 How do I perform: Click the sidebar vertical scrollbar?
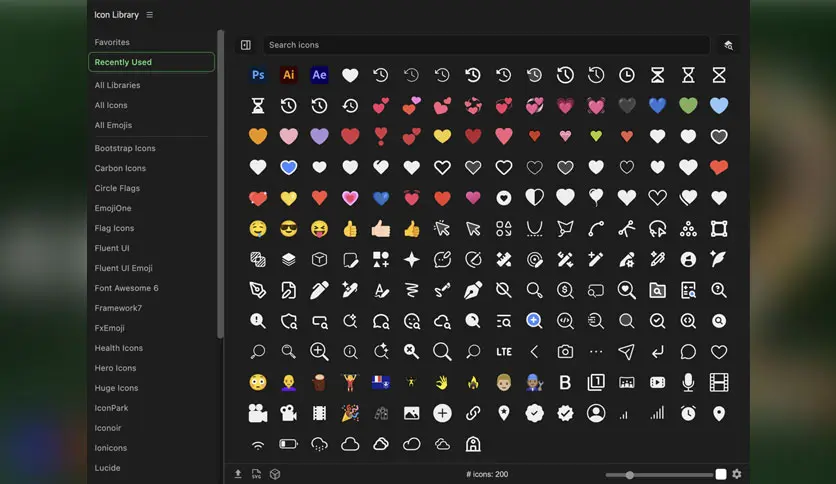pos(220,184)
